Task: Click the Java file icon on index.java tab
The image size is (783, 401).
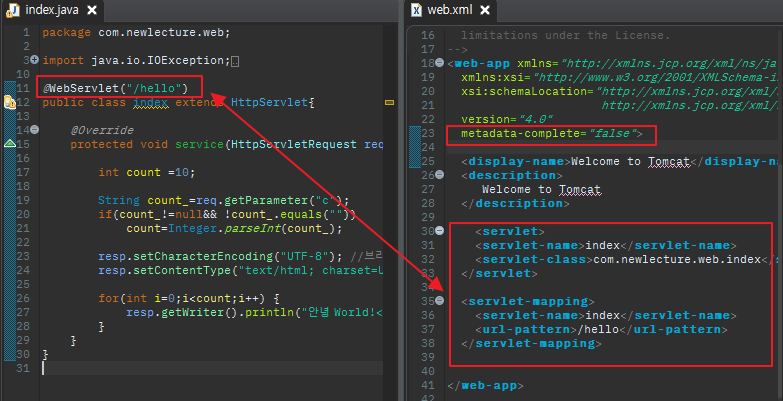Action: pos(13,10)
